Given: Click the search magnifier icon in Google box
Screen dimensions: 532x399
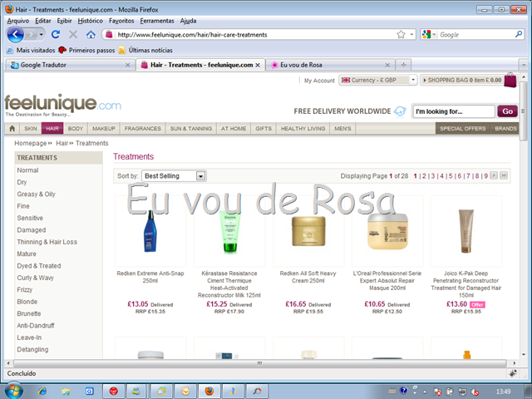Looking at the screenshot, I should 519,34.
